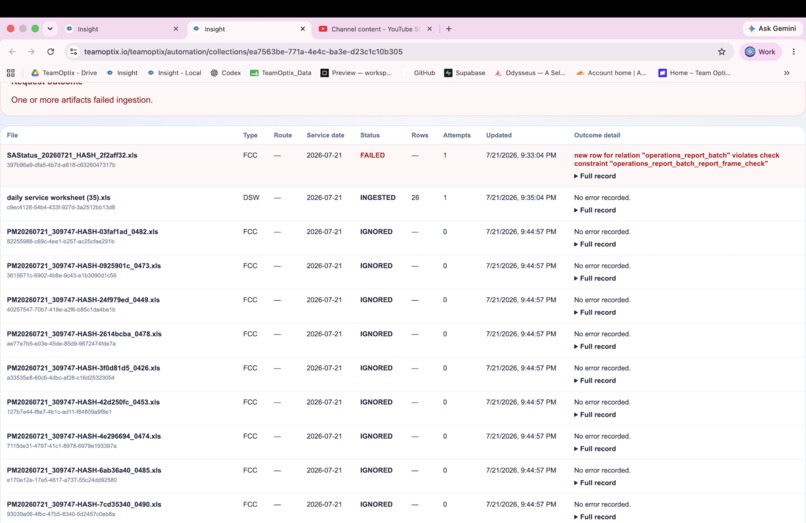This screenshot has height=523, width=806.
Task: Click the browser forward arrow
Action: coord(31,51)
